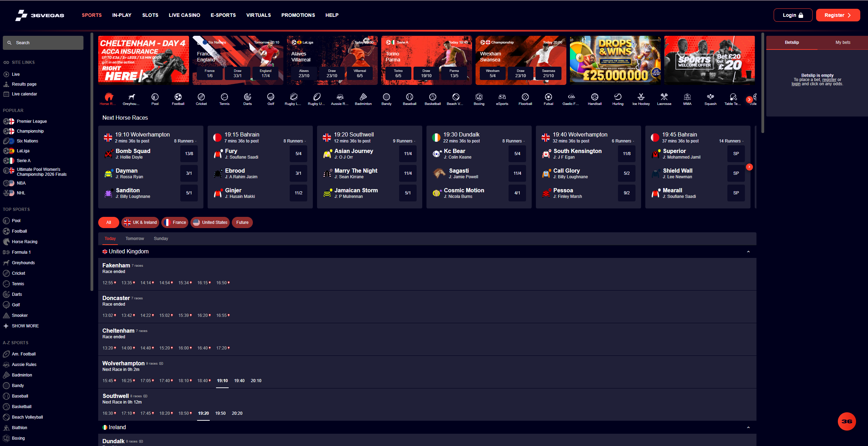
Task: Filter races by France
Action: [x=175, y=222]
